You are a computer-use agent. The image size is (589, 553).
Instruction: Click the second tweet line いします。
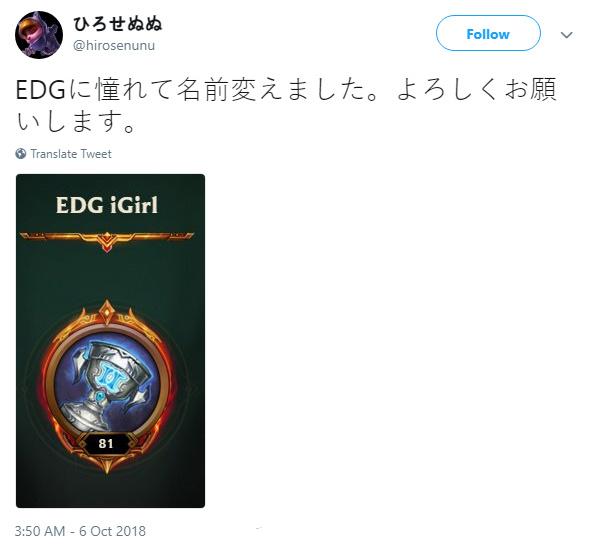[x=76, y=122]
